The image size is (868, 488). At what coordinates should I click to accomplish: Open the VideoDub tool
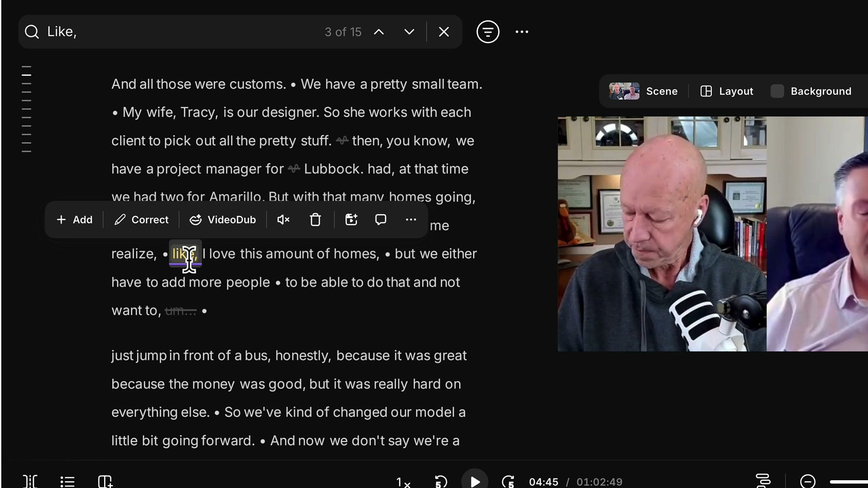[223, 219]
